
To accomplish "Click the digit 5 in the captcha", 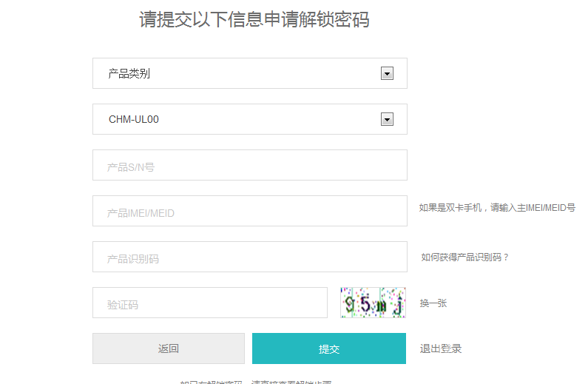I will click(365, 303).
